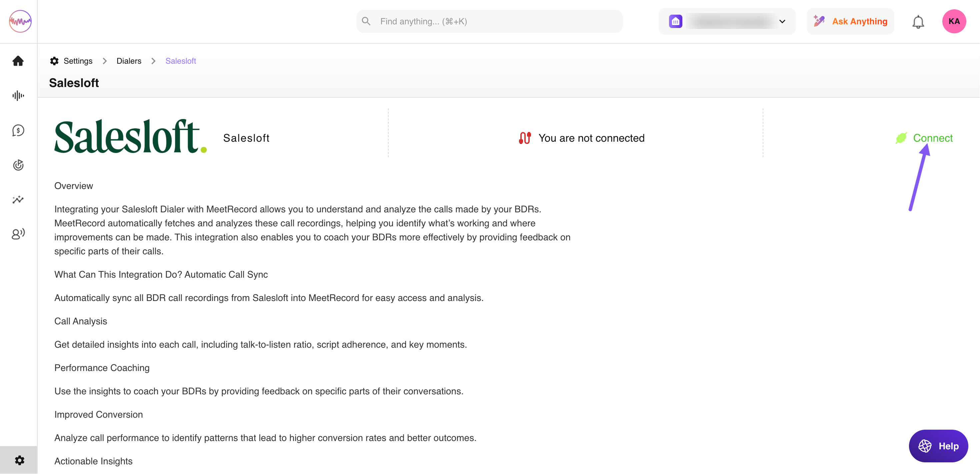
Task: Open the Help widget
Action: click(x=938, y=446)
